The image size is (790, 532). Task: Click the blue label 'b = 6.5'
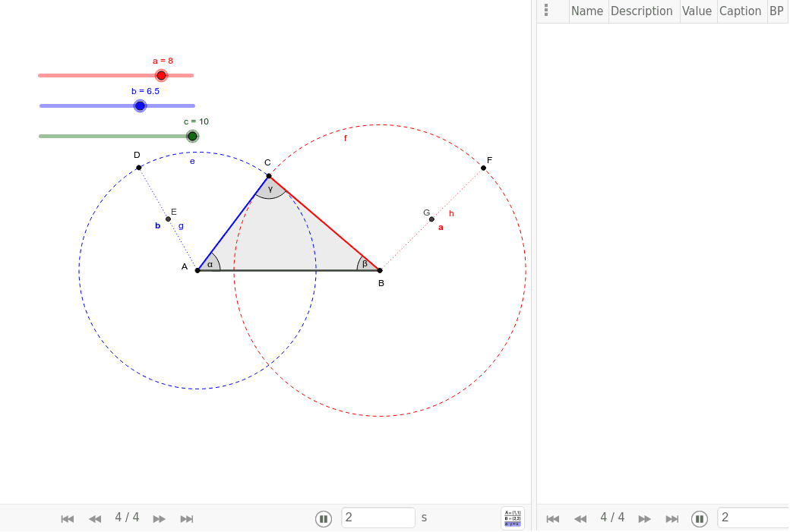click(145, 91)
